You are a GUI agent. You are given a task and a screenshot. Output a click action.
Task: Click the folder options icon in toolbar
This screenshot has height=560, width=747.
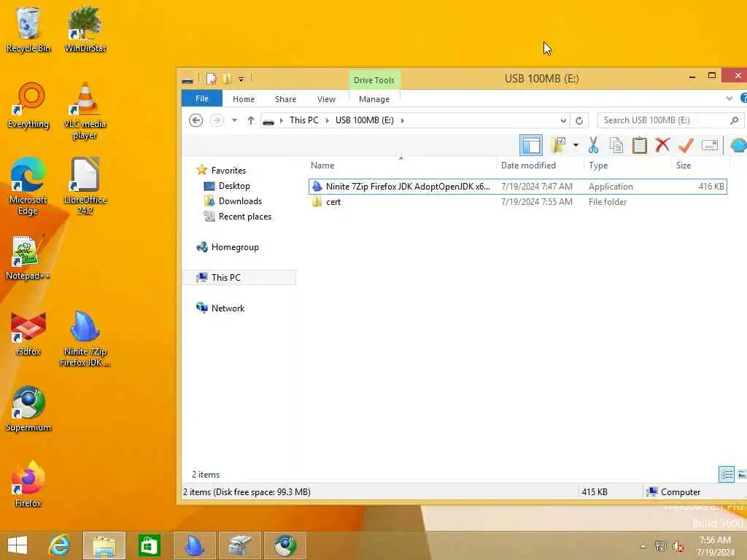(558, 145)
